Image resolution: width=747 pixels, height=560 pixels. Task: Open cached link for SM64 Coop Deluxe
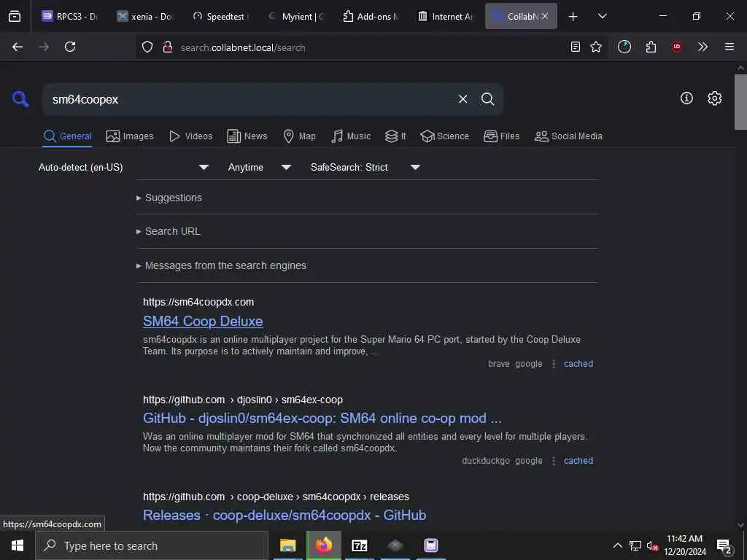(578, 364)
